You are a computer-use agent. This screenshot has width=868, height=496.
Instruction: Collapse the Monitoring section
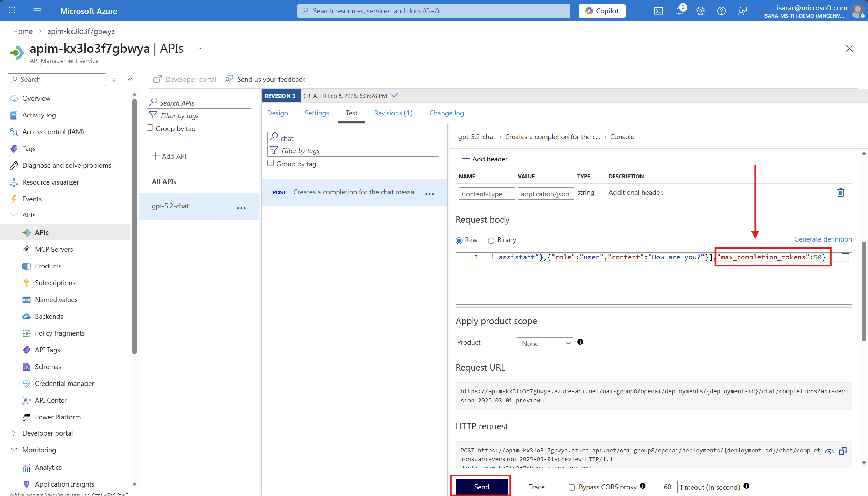point(14,450)
